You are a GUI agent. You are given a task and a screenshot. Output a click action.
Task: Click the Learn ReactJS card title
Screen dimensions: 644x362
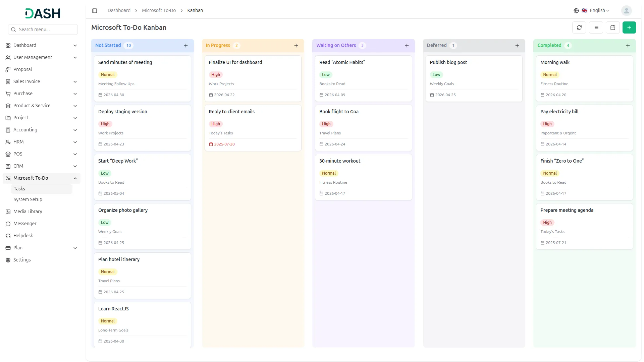click(113, 309)
